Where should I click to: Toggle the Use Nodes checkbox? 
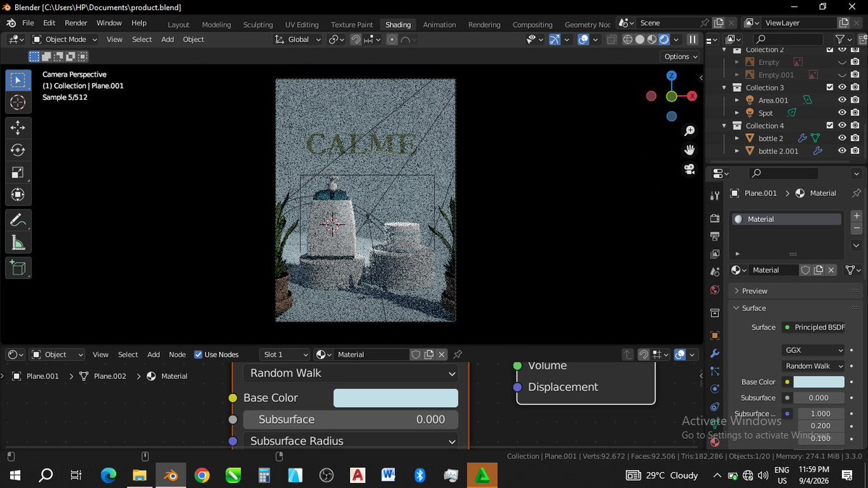(198, 354)
